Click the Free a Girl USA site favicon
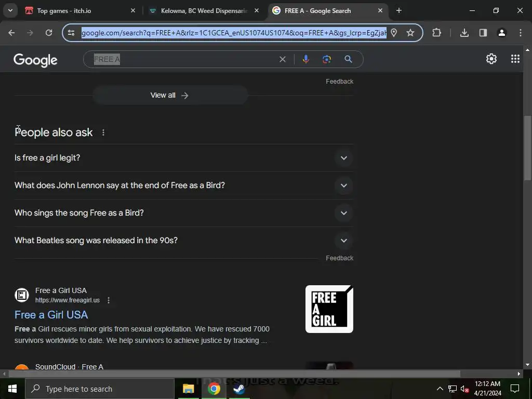Image resolution: width=532 pixels, height=399 pixels. [22, 295]
